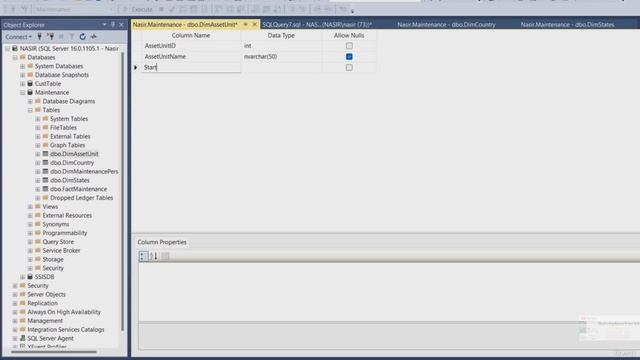Select Integration Services Catalogs node
The height and width of the screenshot is (360, 640).
click(x=66, y=329)
